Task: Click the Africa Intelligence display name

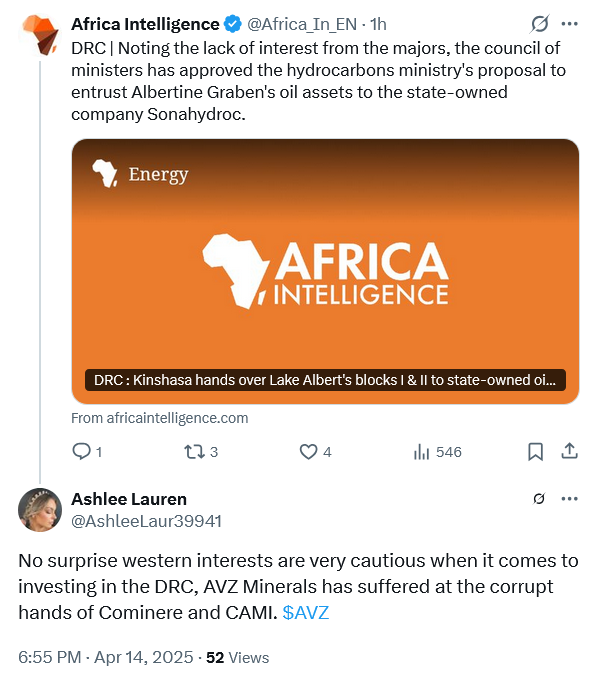Action: 145,24
